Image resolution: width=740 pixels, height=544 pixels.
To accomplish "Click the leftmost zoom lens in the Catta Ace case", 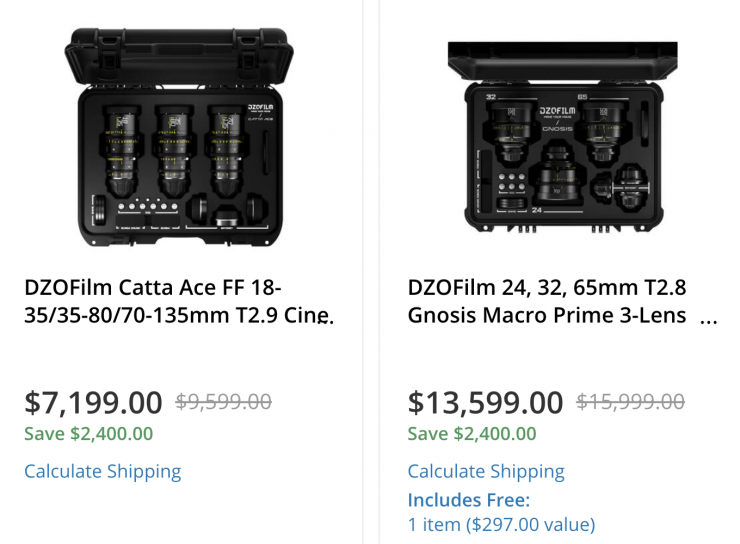I will pyautogui.click(x=118, y=150).
